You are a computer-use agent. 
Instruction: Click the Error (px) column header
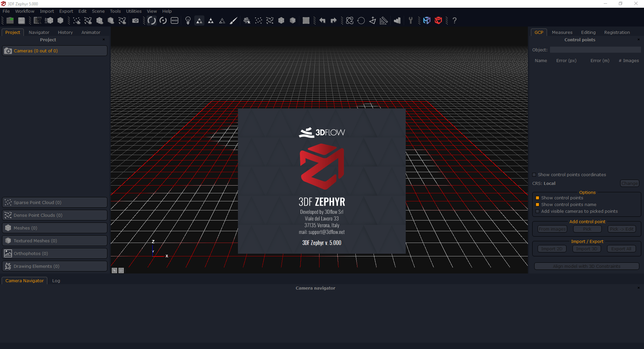pyautogui.click(x=566, y=61)
